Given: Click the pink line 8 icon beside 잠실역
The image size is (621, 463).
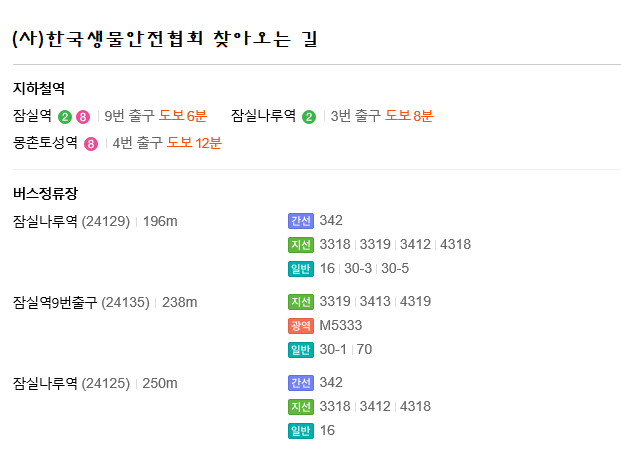Looking at the screenshot, I should click(83, 117).
